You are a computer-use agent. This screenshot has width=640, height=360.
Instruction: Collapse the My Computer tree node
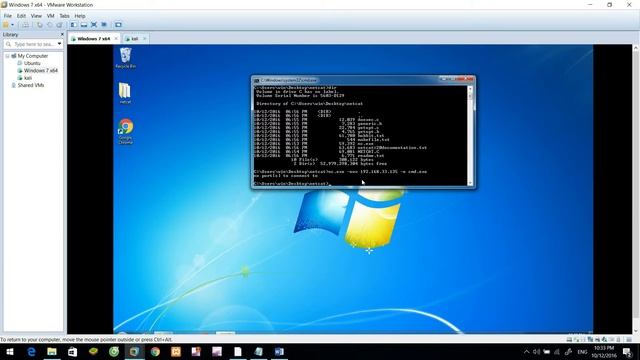click(x=7, y=56)
